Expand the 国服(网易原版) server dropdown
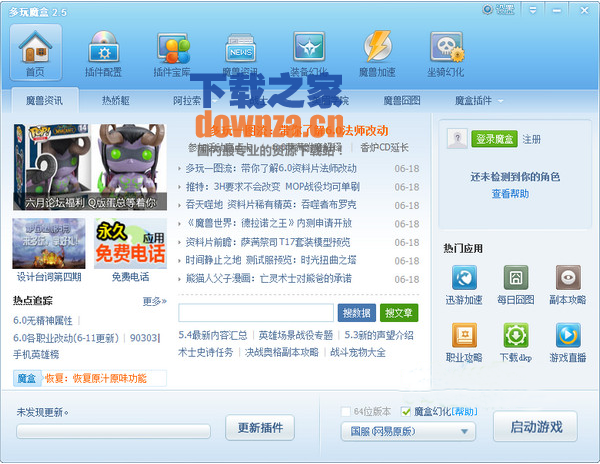Viewport: 600px width, 464px height. point(408,431)
